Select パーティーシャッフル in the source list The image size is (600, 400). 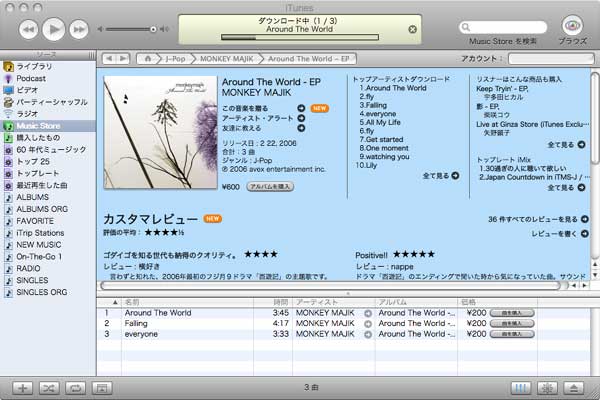[48, 102]
